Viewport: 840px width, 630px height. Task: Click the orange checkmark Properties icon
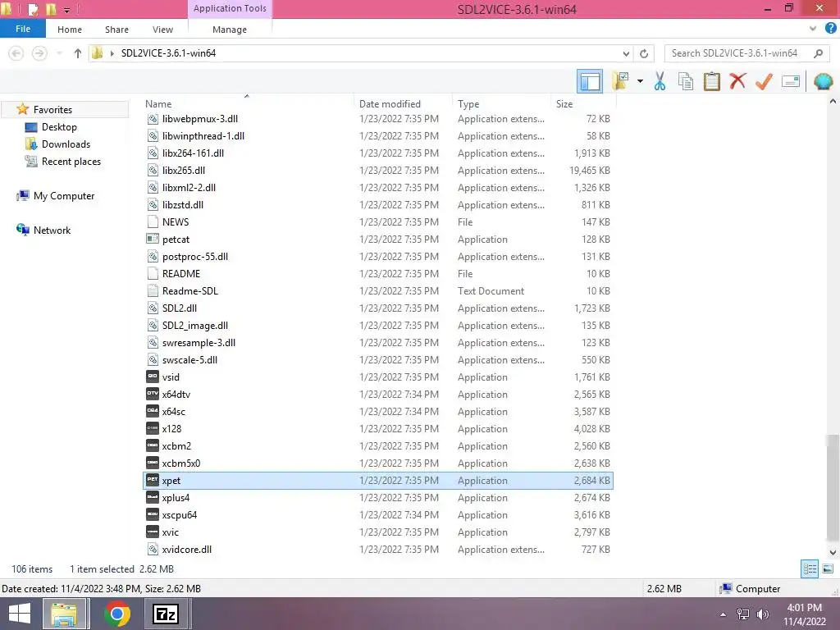click(764, 81)
